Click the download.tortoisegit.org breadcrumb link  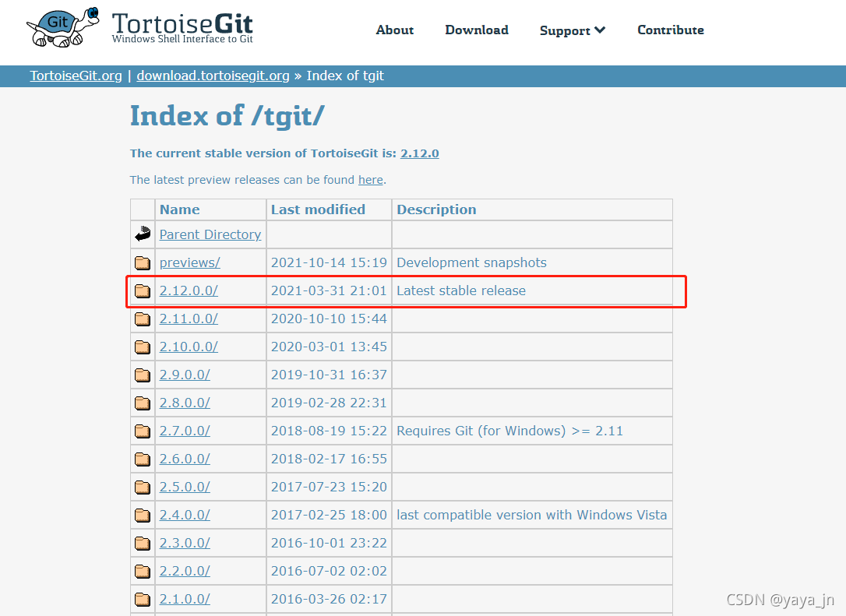213,76
